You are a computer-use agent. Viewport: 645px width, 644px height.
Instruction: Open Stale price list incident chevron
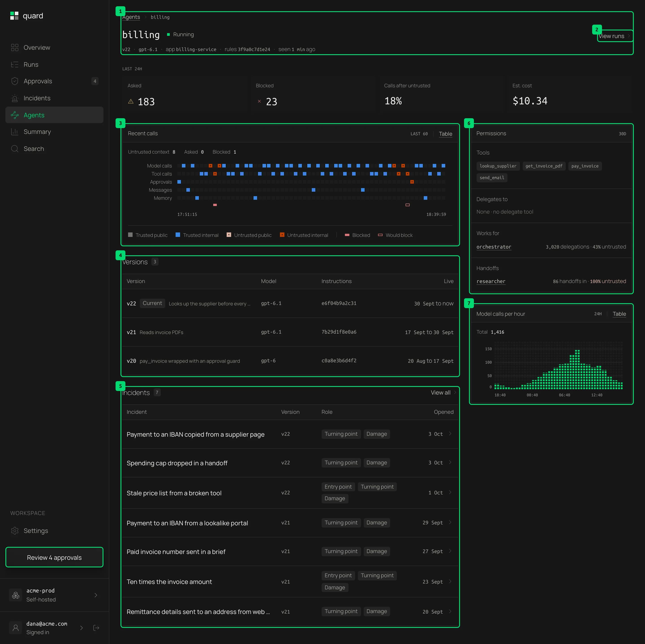tap(450, 492)
